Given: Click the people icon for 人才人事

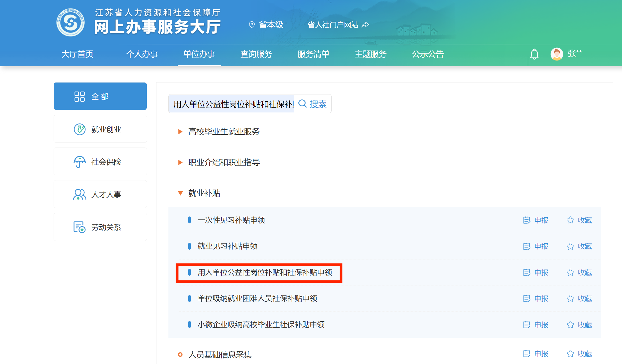Looking at the screenshot, I should click(79, 194).
